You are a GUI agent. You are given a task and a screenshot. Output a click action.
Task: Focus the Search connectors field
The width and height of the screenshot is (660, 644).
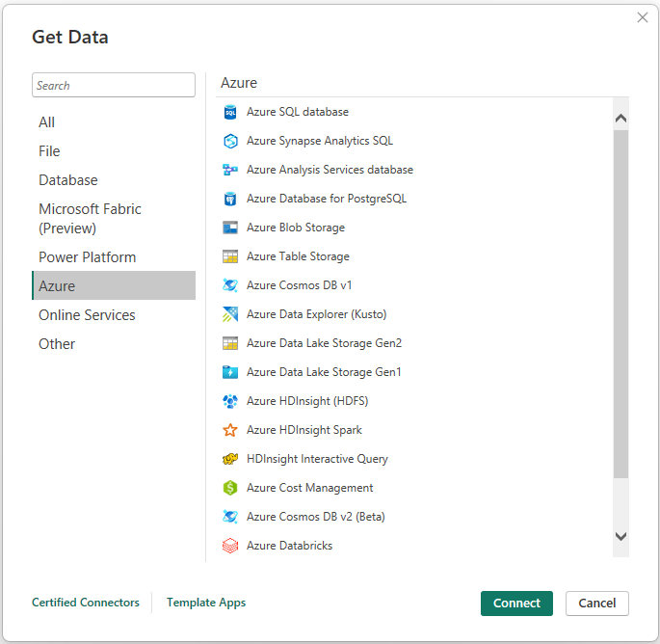click(114, 85)
